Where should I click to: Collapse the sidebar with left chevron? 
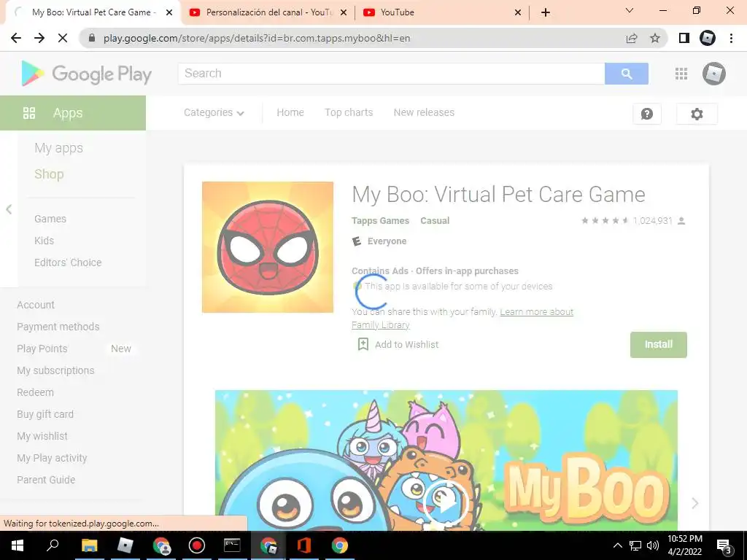(x=9, y=209)
